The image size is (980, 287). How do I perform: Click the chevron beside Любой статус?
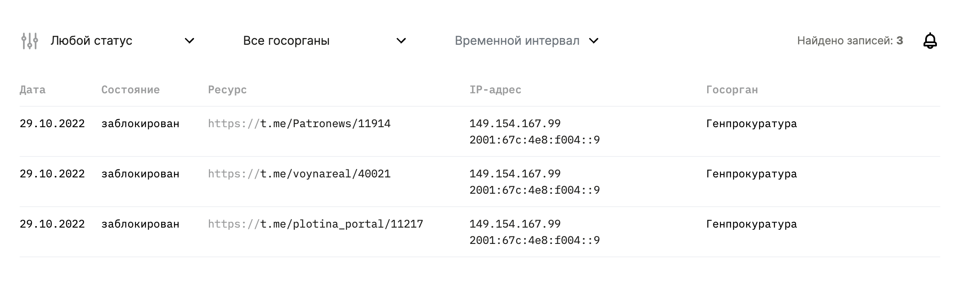click(x=190, y=41)
